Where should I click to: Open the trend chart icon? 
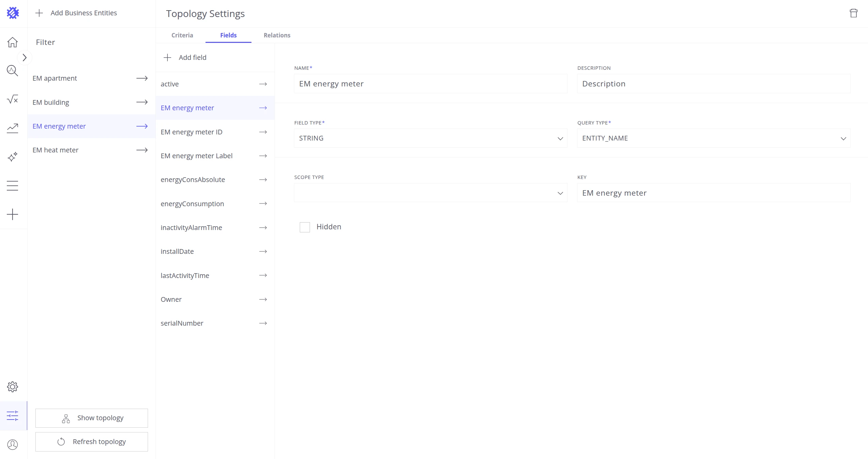(13, 128)
